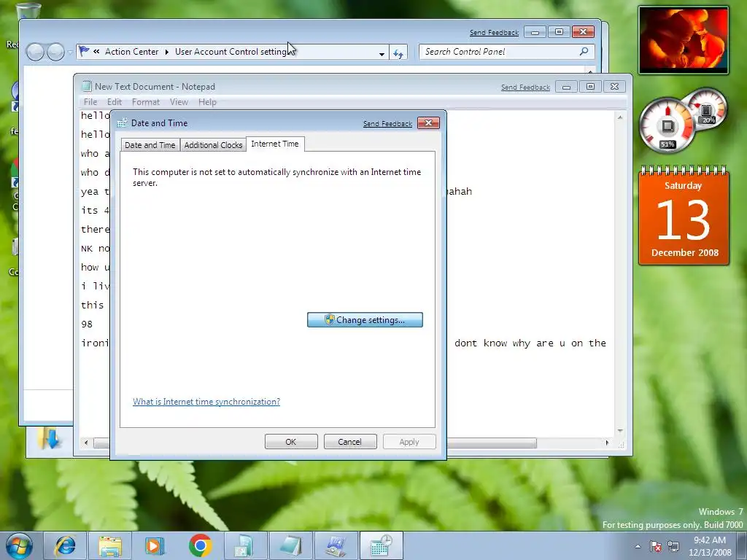Viewport: 747px width, 560px height.
Task: Open the Windows Start orb
Action: pyautogui.click(x=19, y=545)
